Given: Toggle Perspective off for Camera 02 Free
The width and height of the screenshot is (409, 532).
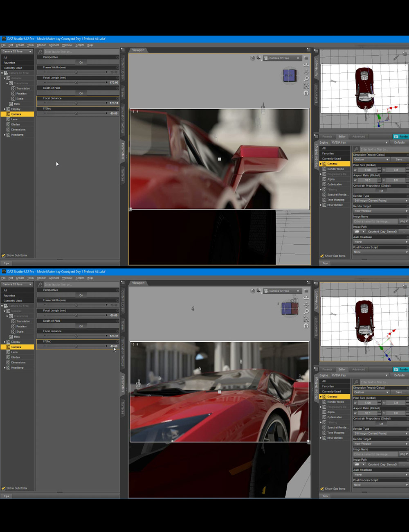Looking at the screenshot, I should (81, 62).
